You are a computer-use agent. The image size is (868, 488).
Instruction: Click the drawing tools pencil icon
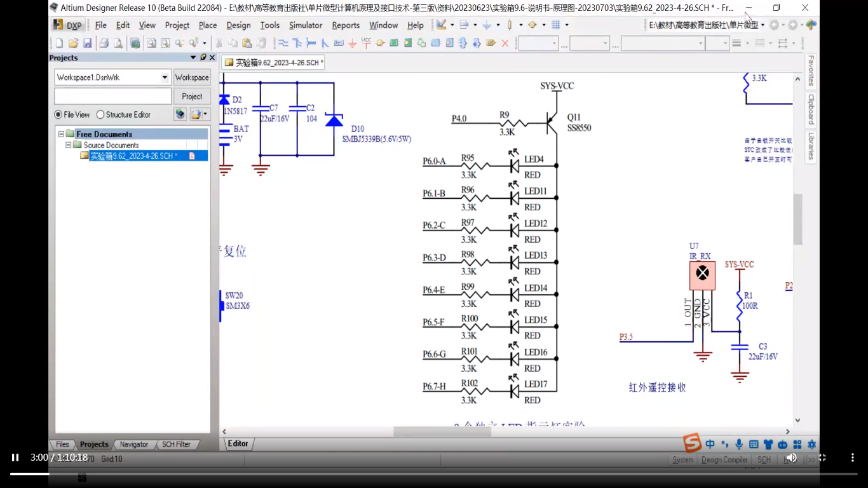point(442,25)
